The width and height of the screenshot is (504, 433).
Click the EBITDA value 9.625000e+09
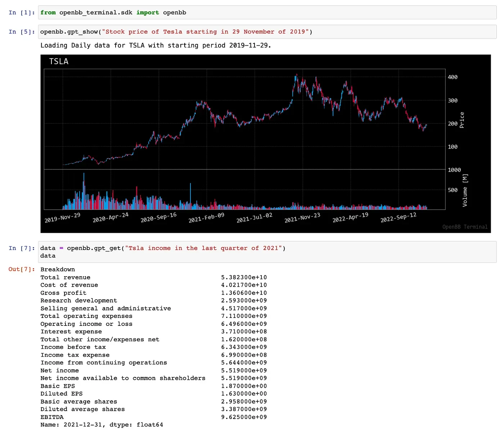click(x=244, y=417)
